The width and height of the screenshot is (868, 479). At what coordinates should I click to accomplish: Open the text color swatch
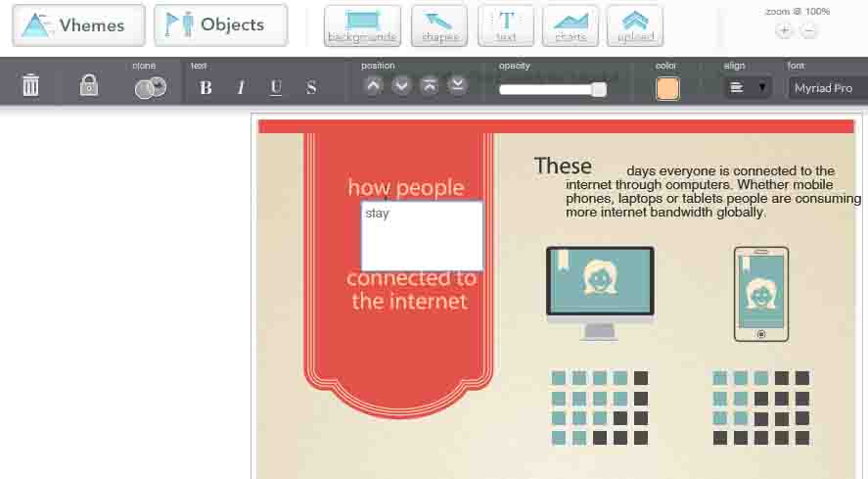pyautogui.click(x=668, y=87)
